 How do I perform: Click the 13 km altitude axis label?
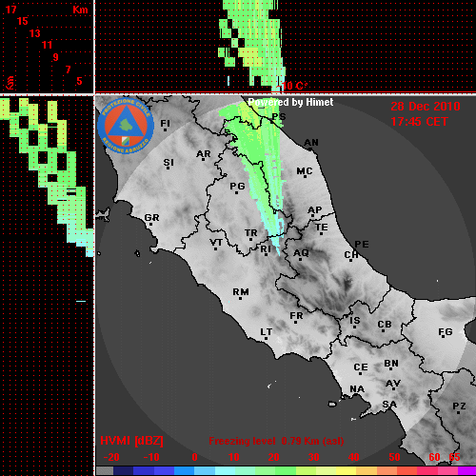pos(35,33)
